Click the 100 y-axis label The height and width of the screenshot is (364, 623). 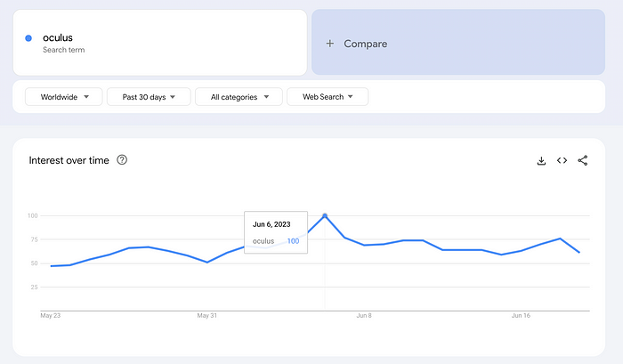(x=33, y=215)
